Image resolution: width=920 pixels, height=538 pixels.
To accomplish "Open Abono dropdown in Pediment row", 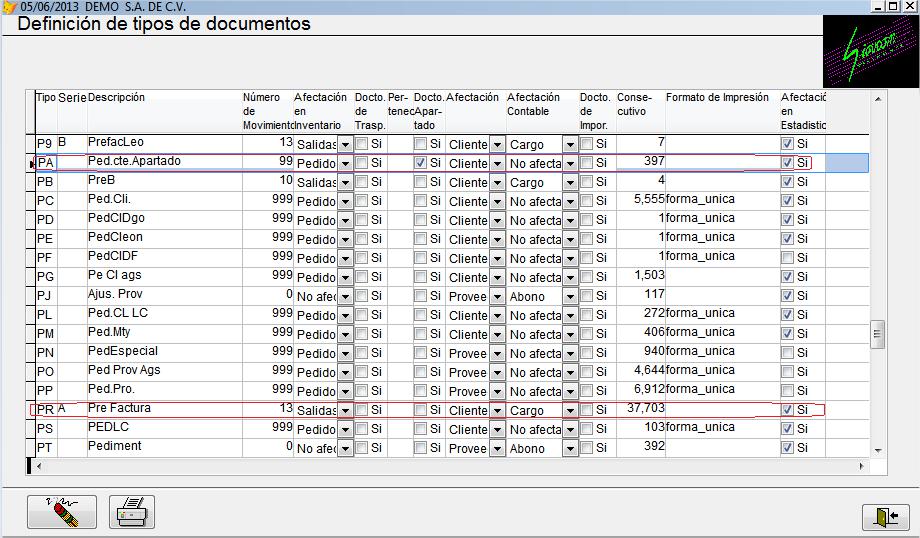I will pyautogui.click(x=570, y=449).
